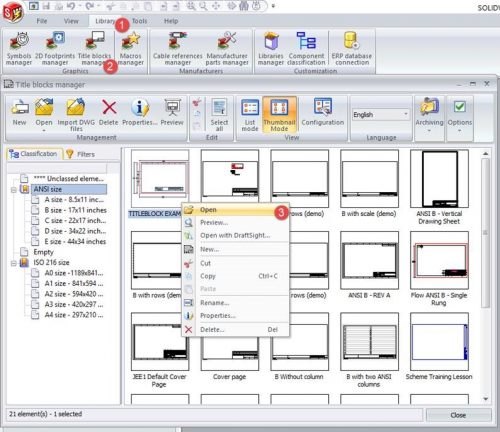This screenshot has width=500, height=432.
Task: Open ERP database connection
Action: pyautogui.click(x=352, y=49)
